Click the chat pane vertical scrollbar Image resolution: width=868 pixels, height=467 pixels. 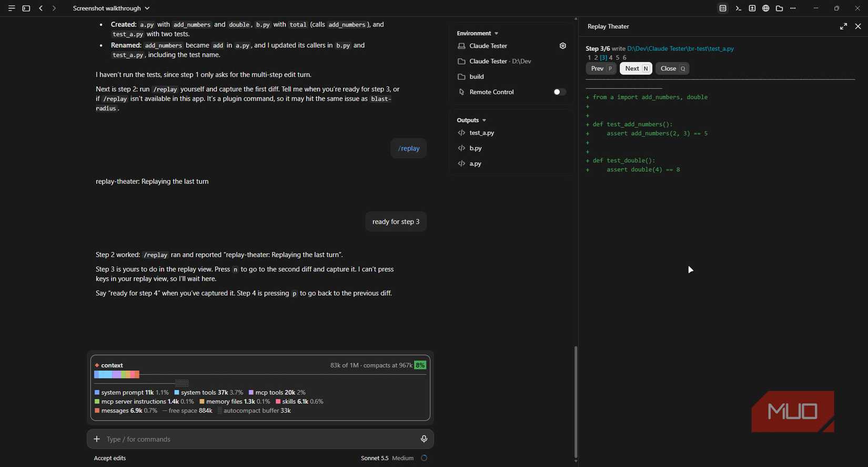pos(576,402)
